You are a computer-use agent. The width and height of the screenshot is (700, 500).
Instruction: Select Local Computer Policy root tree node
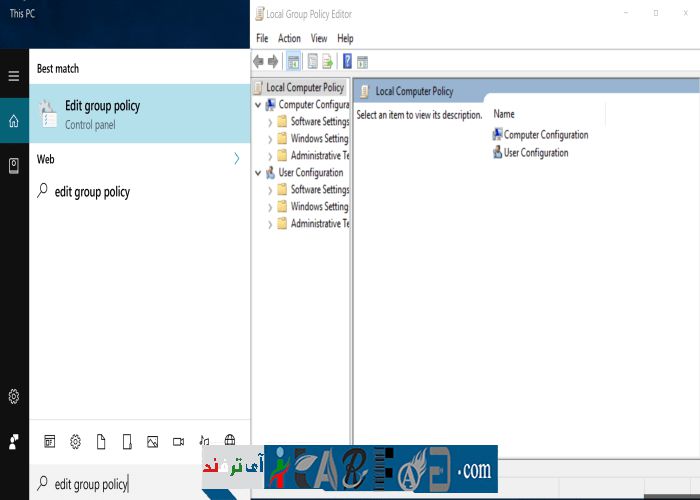click(x=304, y=87)
